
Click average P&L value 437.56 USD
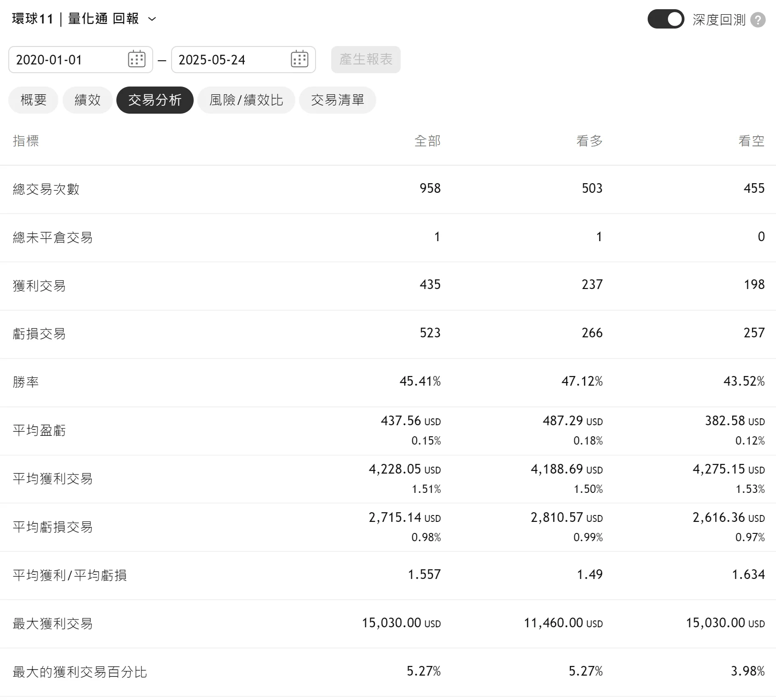[411, 421]
